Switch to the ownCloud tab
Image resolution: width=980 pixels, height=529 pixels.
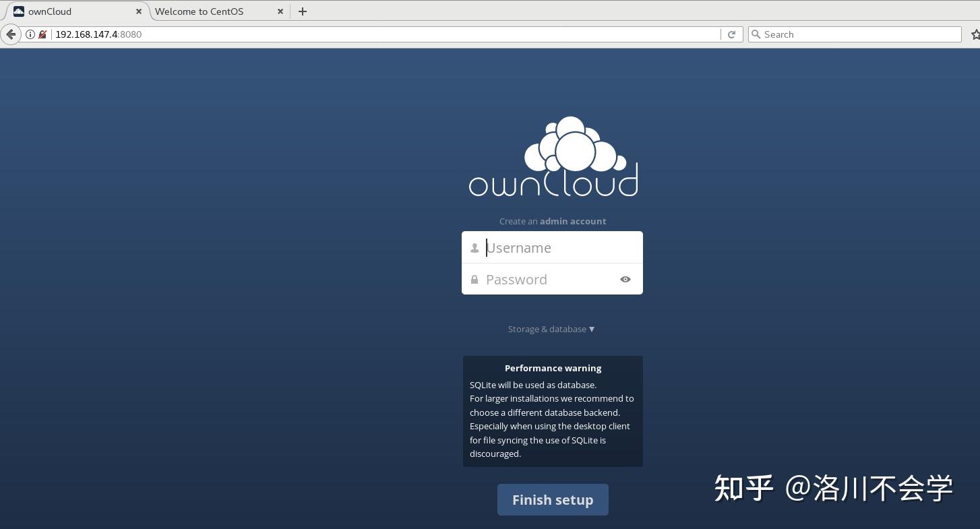tap(67, 11)
